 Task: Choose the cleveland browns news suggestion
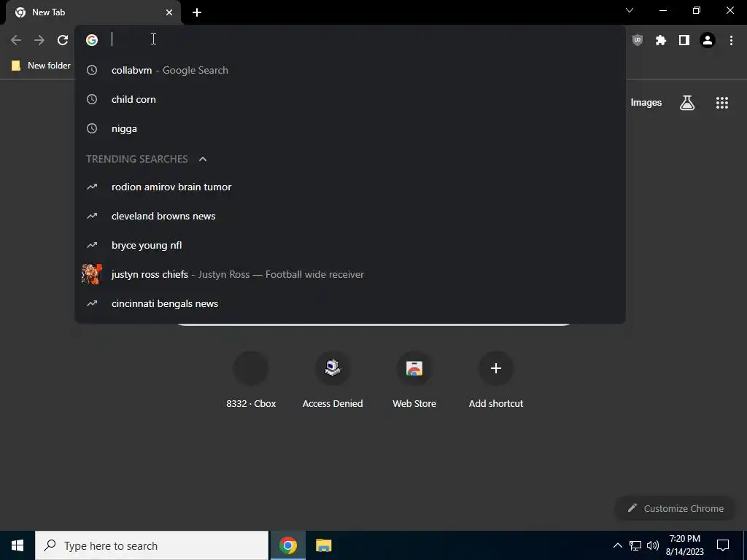click(x=350, y=216)
